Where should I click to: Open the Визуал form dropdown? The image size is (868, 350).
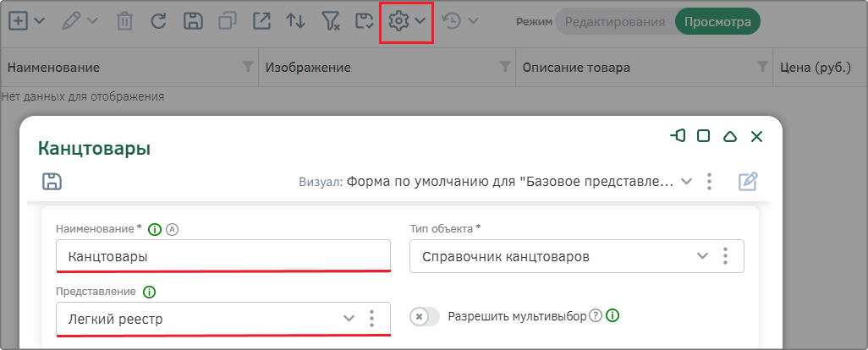[686, 182]
